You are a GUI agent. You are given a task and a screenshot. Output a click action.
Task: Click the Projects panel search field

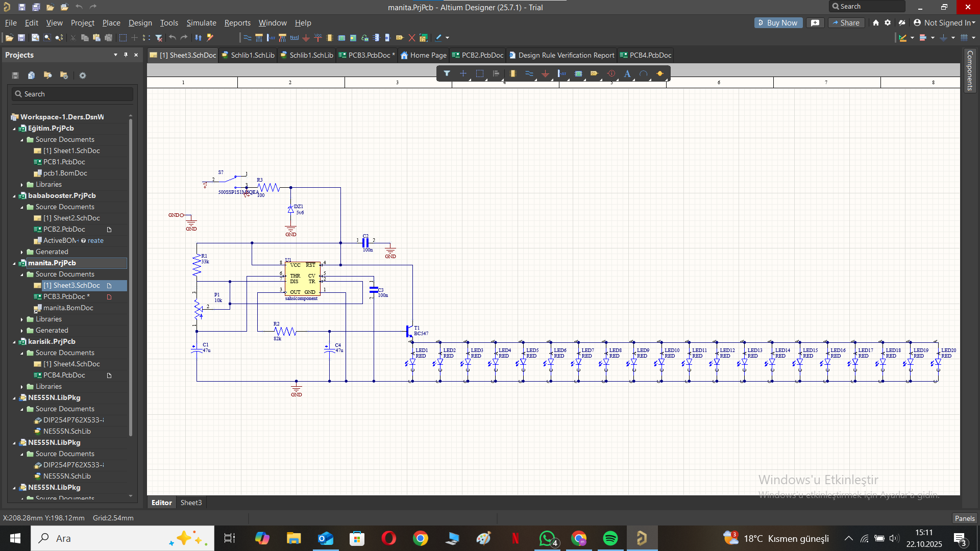pyautogui.click(x=72, y=94)
